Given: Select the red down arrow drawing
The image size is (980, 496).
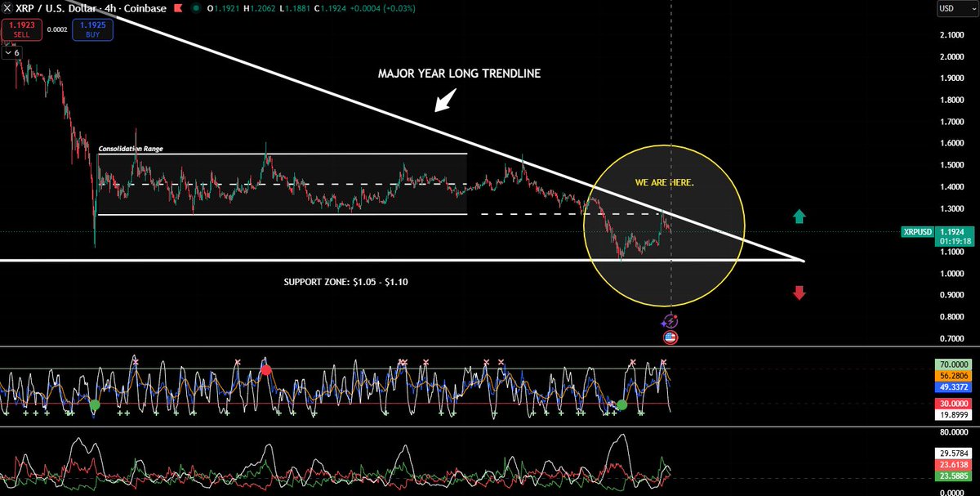Looking at the screenshot, I should [800, 293].
